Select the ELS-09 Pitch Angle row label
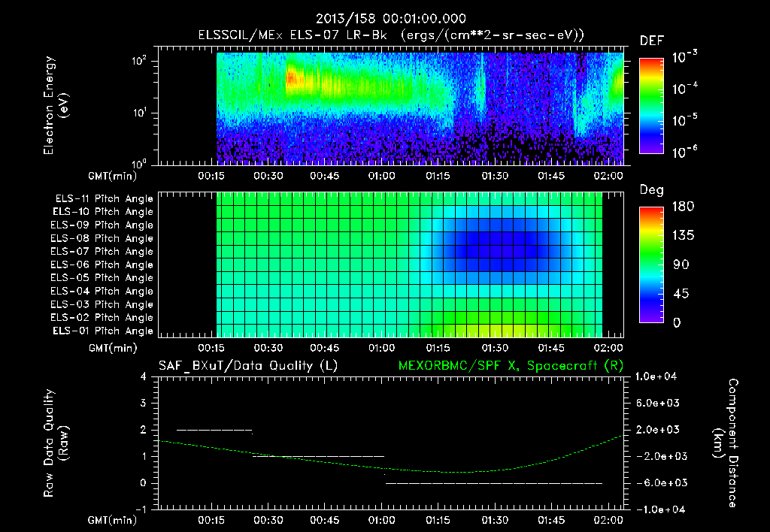This screenshot has height=532, width=770. (102, 225)
